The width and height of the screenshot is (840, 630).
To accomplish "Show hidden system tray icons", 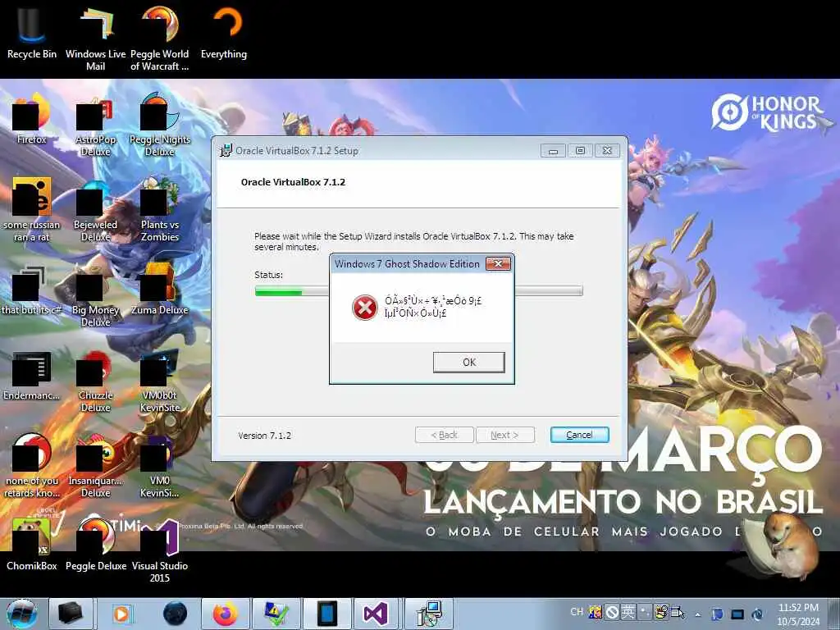I will tap(697, 614).
